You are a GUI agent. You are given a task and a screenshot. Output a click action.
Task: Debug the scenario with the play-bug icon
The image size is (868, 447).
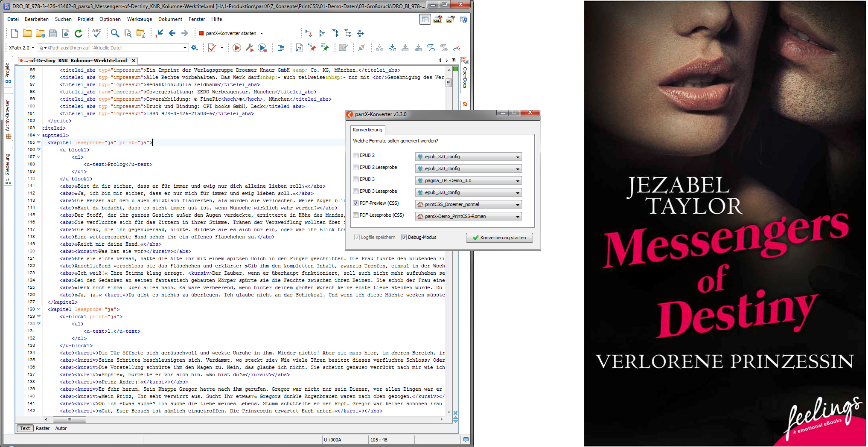tap(263, 48)
